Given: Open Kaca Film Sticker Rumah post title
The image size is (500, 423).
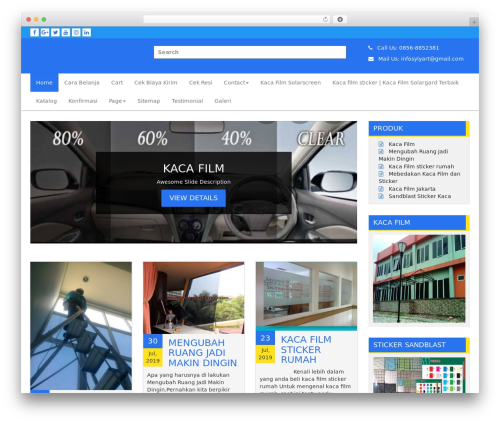Looking at the screenshot, I should coord(306,349).
